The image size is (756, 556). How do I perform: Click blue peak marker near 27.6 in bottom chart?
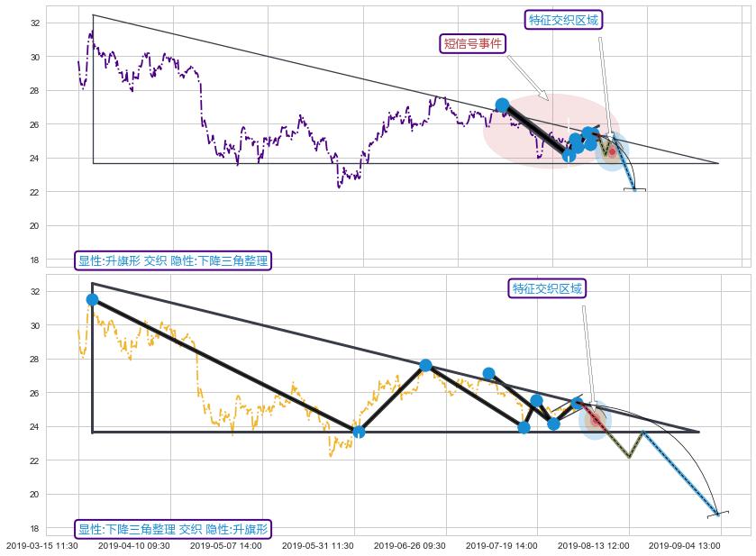(425, 365)
